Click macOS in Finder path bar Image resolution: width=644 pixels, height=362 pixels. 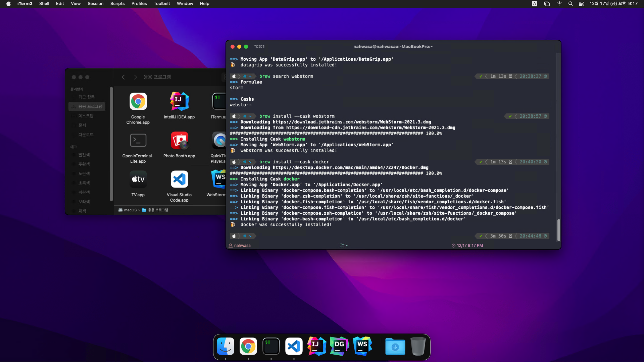(128, 210)
